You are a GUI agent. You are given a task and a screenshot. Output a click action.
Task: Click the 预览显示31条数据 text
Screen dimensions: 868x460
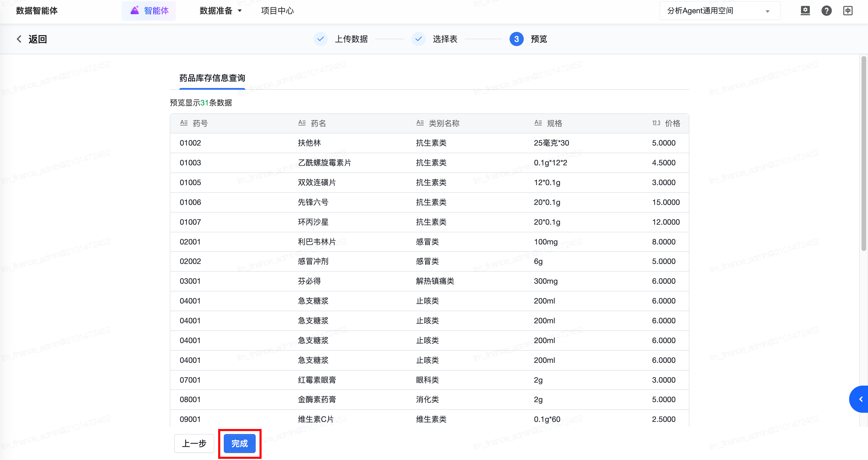(201, 103)
